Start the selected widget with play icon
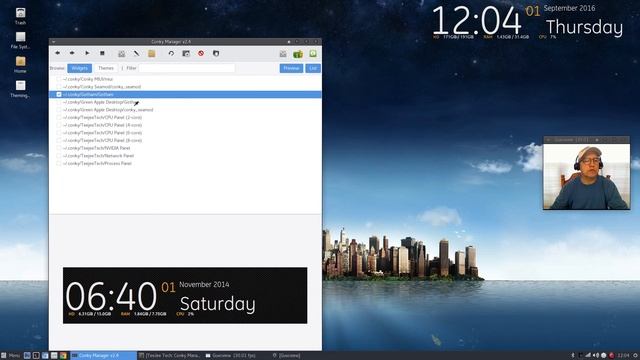Viewport: 640px width, 360px height. coord(87,53)
